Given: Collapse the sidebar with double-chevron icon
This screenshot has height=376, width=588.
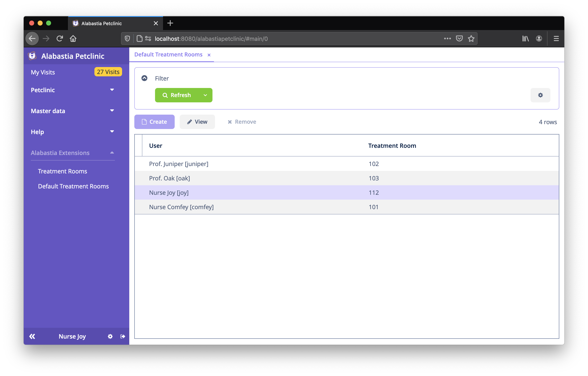Looking at the screenshot, I should coord(32,336).
